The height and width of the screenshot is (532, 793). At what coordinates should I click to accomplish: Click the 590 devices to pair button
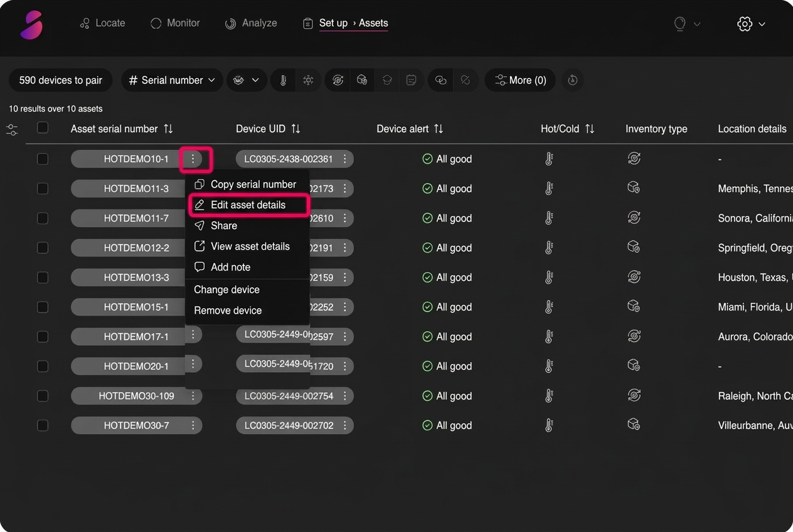[61, 80]
